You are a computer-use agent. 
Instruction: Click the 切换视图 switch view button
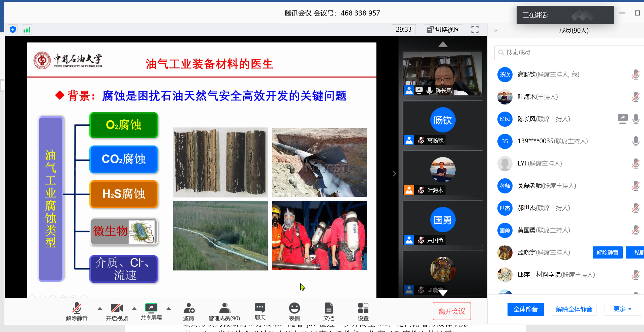pos(443,30)
